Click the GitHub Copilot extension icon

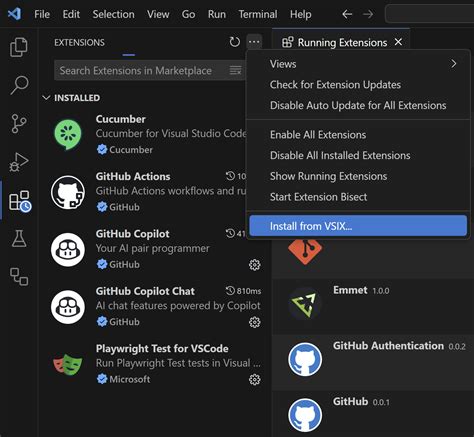click(x=68, y=250)
